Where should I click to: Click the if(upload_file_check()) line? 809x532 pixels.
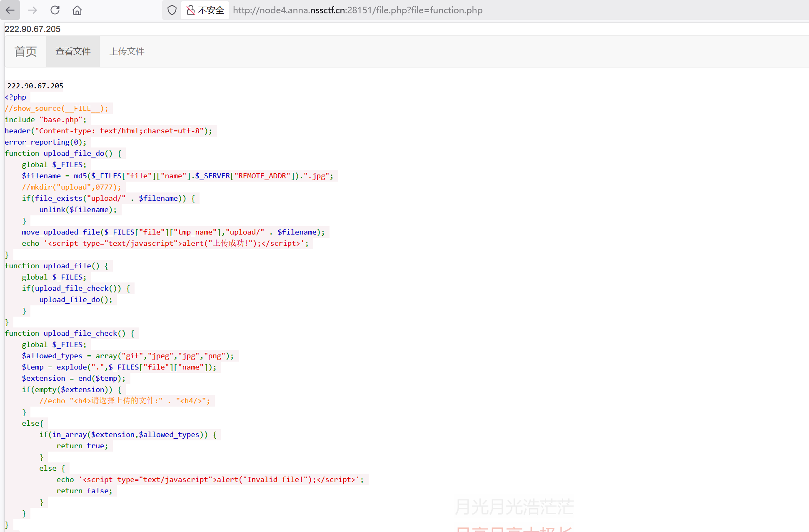click(76, 288)
